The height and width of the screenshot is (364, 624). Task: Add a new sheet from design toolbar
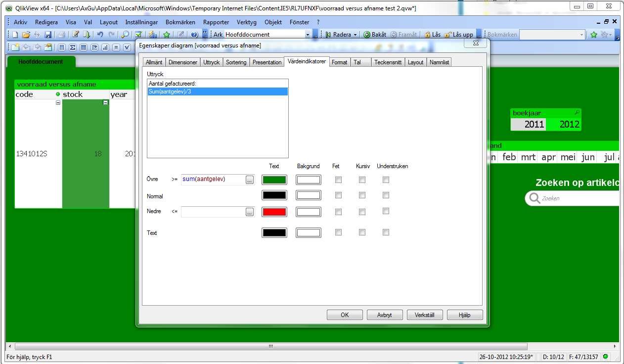coord(15,47)
